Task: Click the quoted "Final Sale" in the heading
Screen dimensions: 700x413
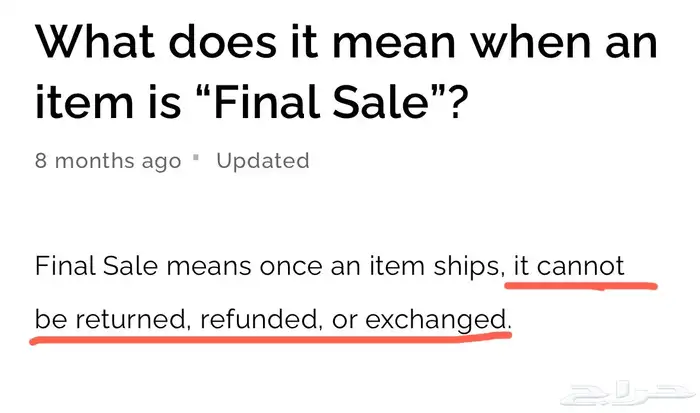Action: pos(319,103)
